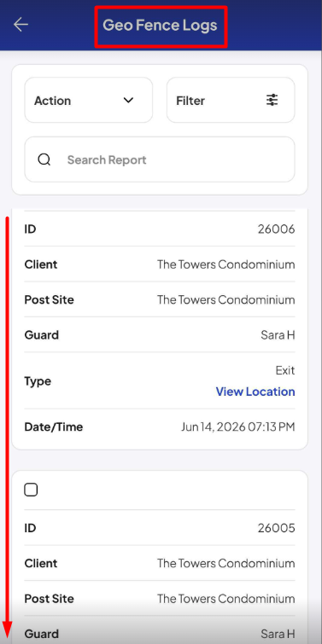The image size is (322, 644).
Task: Click Client value in log 26005
Action: pyautogui.click(x=225, y=564)
